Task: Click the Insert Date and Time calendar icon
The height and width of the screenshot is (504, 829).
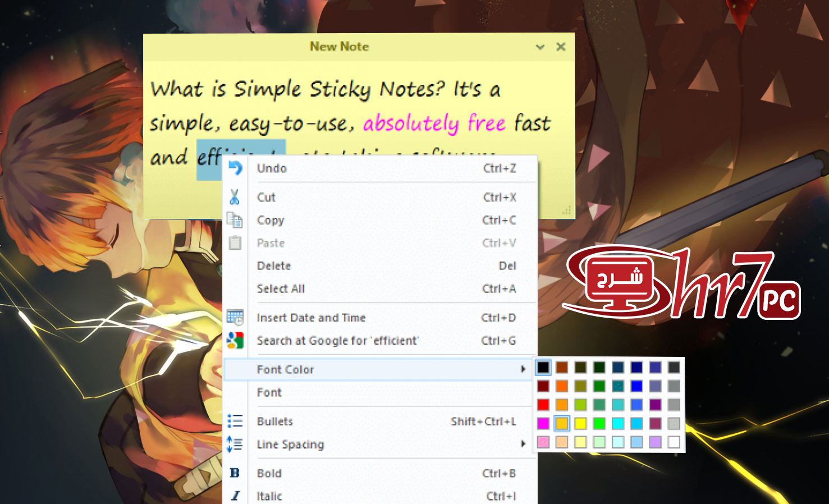Action: pyautogui.click(x=235, y=318)
